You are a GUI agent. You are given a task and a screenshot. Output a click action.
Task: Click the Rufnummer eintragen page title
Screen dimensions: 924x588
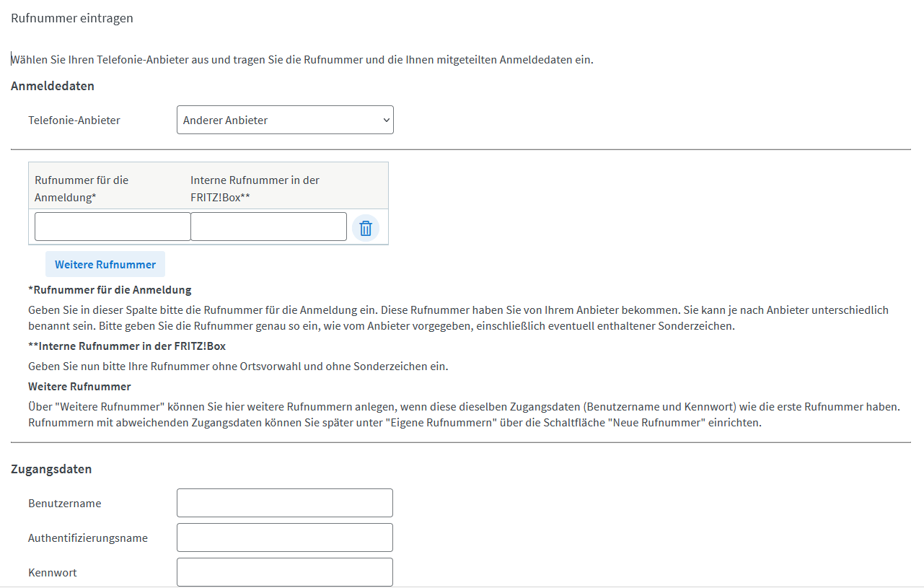click(x=72, y=19)
